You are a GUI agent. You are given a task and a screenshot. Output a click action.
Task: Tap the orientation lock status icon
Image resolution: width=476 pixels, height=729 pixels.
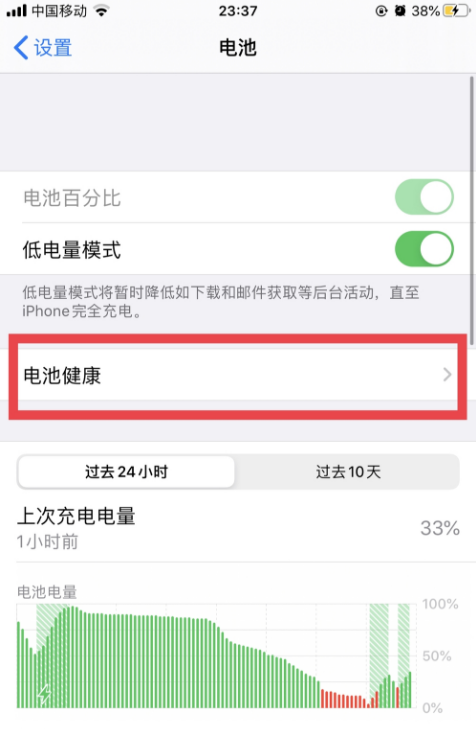point(381,11)
